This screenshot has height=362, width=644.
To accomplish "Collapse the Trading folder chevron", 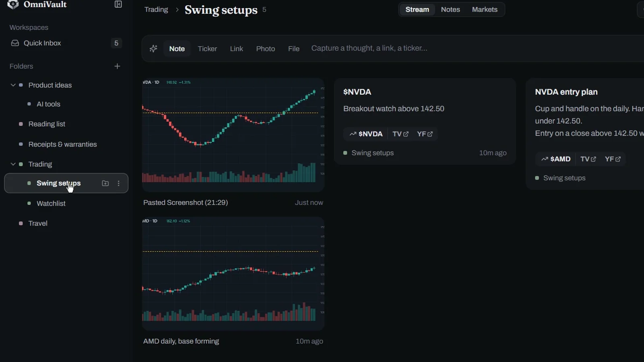I will 13,164.
